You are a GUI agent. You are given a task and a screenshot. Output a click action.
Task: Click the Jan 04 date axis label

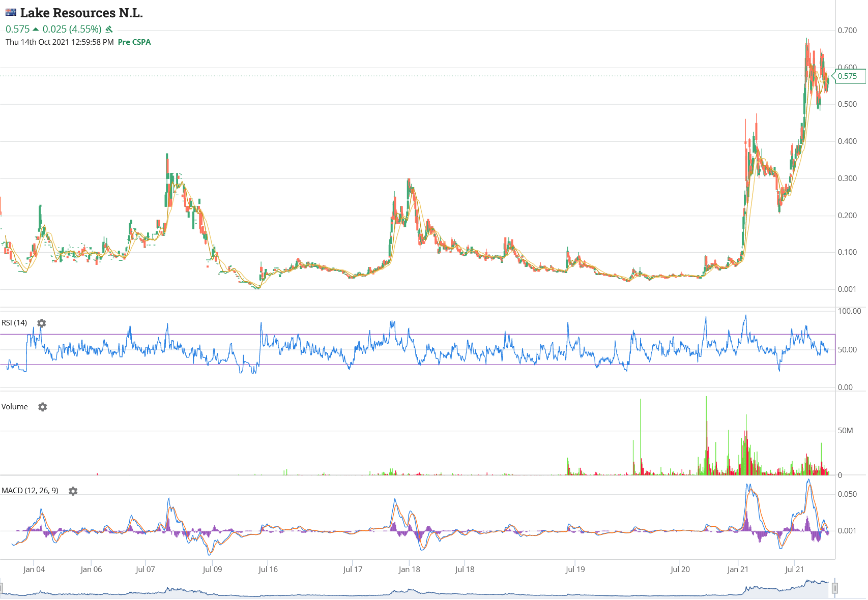pyautogui.click(x=34, y=569)
